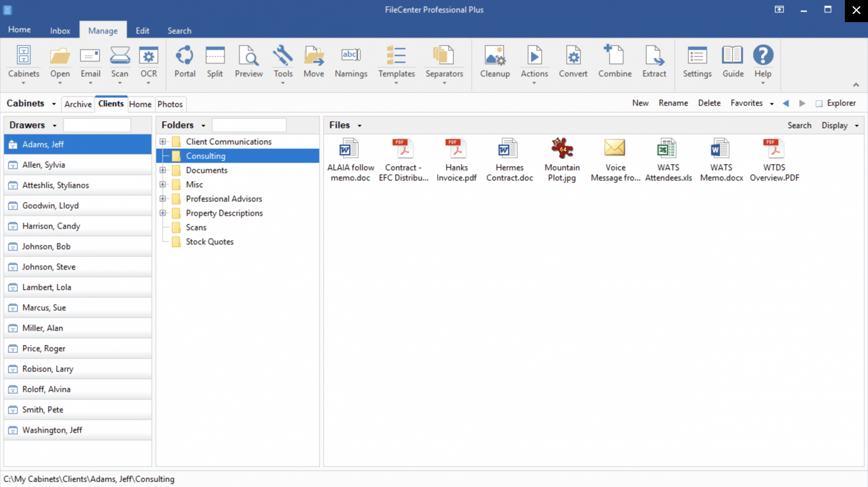This screenshot has width=868, height=487.
Task: Expand the Client Communications folder
Action: coord(163,142)
